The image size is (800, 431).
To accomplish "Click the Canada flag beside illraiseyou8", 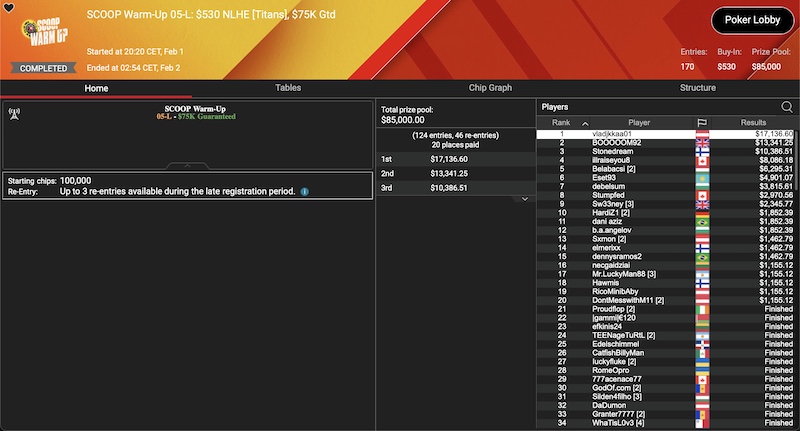I will tap(701, 161).
